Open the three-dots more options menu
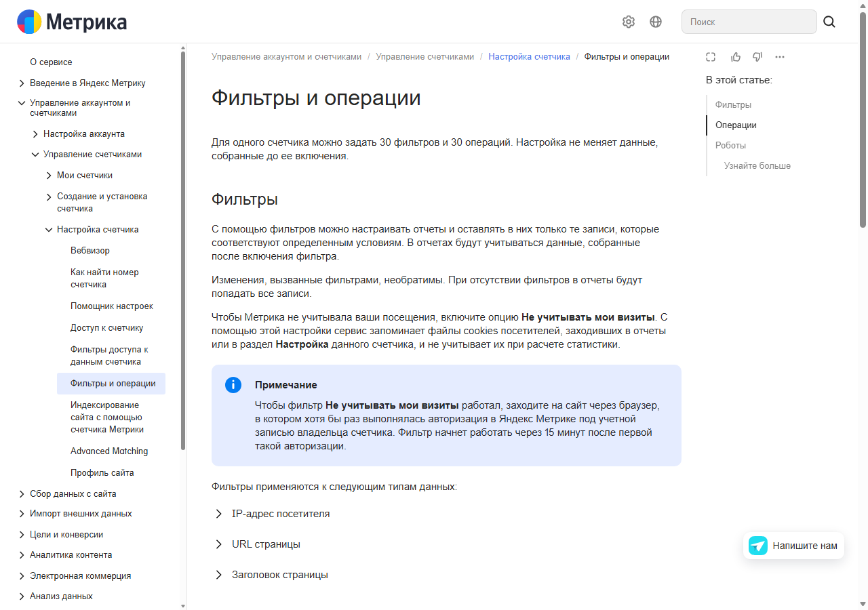 click(780, 57)
